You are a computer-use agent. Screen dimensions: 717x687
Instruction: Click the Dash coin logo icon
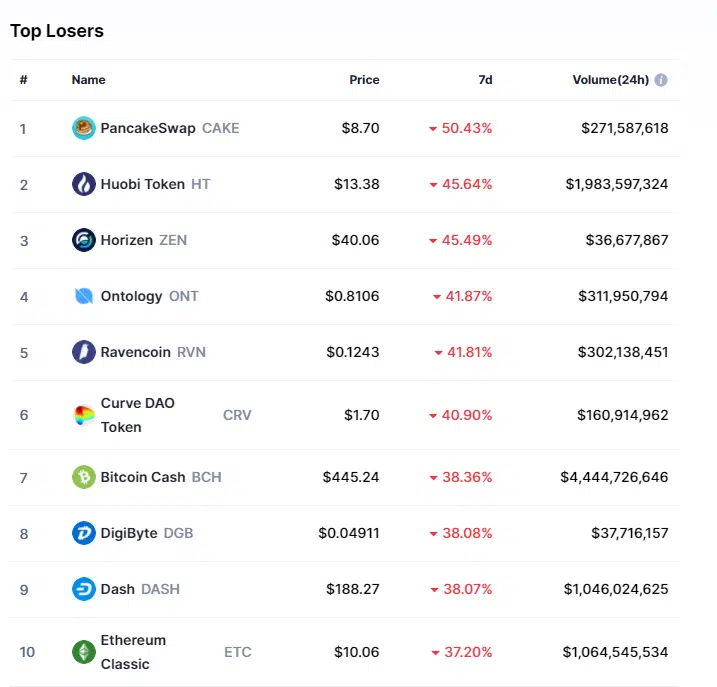coord(84,589)
